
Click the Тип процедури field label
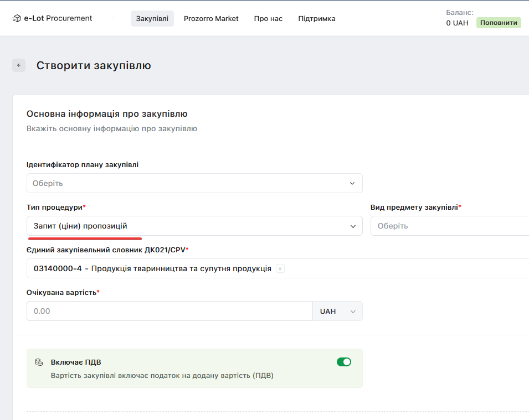point(56,208)
